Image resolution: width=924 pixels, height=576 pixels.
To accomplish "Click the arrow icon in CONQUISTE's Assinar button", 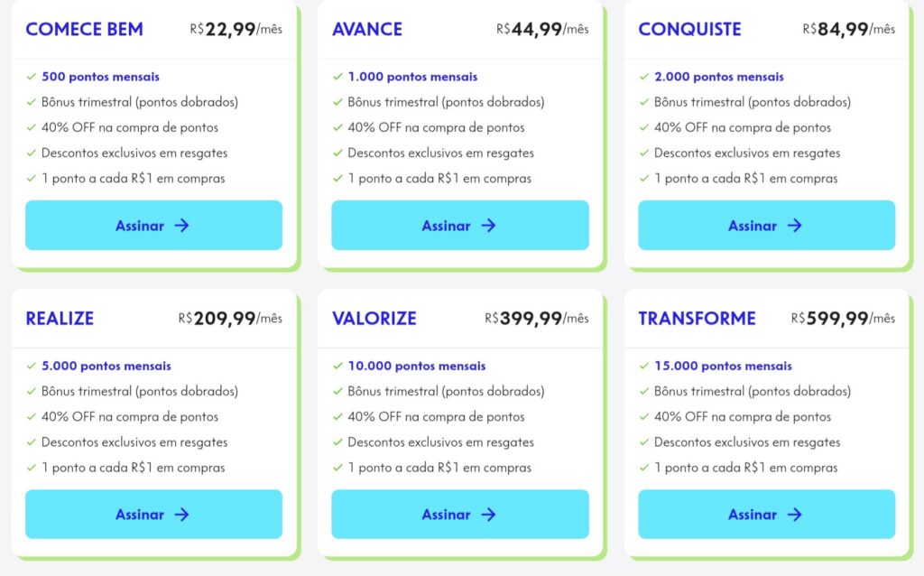I will [796, 226].
